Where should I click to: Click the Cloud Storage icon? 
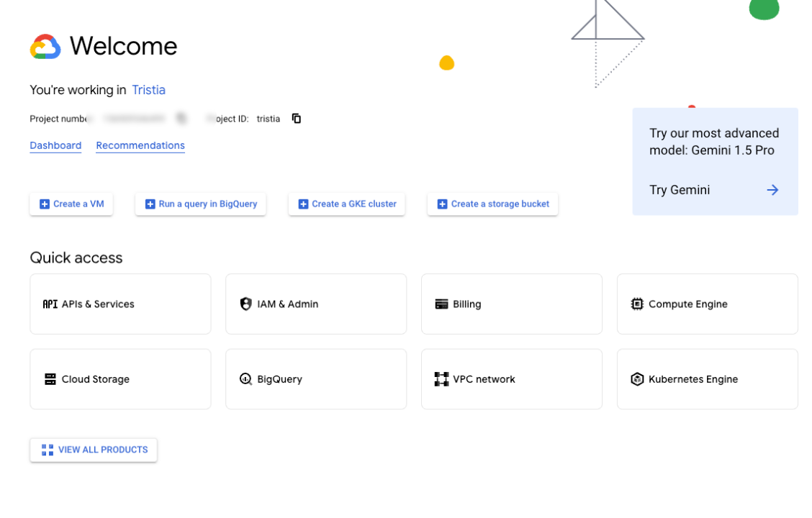pos(50,379)
